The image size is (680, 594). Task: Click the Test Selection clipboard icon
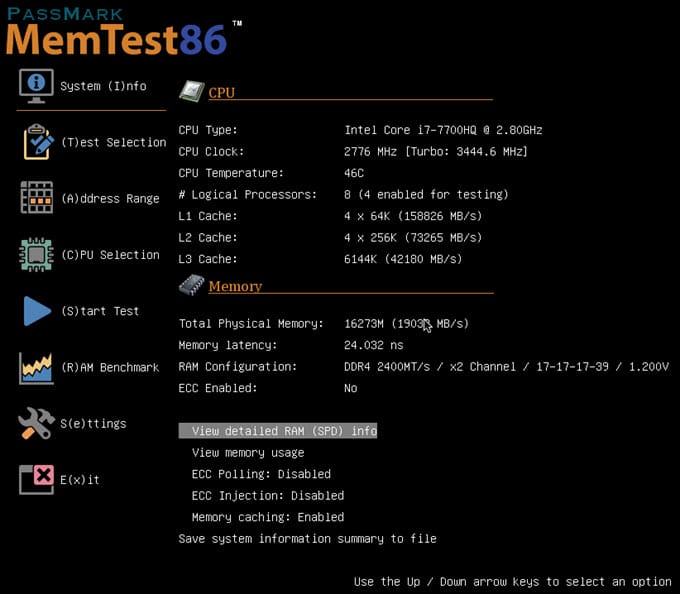click(x=38, y=142)
